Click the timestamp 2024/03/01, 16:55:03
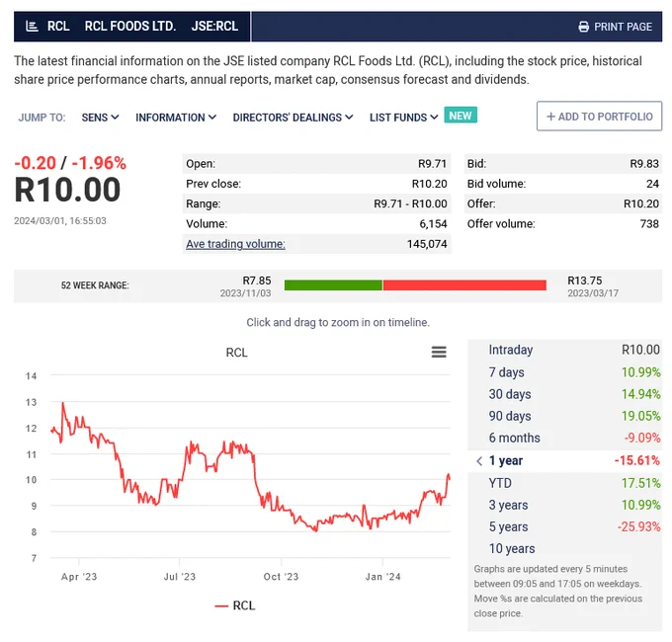Viewport: 672px width, 642px height. [60, 221]
